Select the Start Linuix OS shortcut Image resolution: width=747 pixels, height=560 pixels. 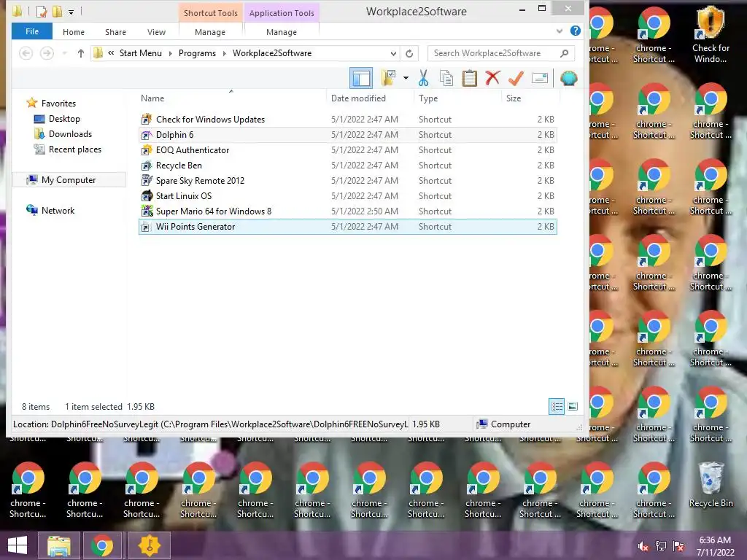348,195
